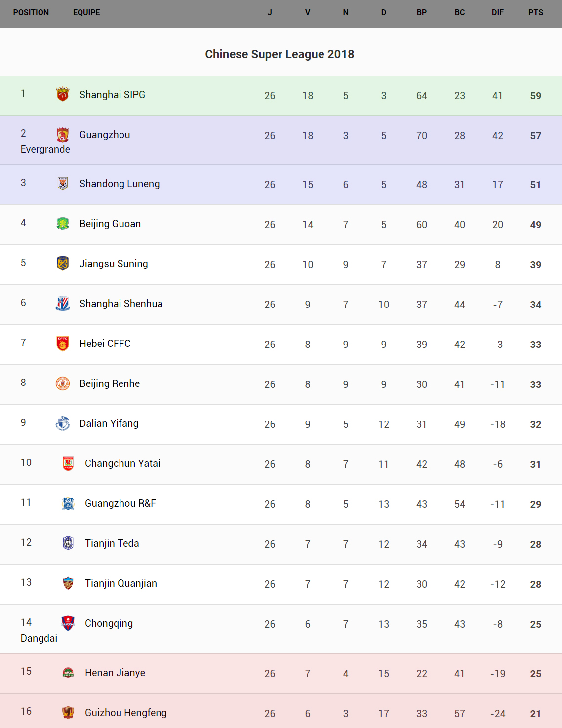Image resolution: width=562 pixels, height=728 pixels.
Task: Click the Guizhou Hengfeng club logo
Action: 68,713
